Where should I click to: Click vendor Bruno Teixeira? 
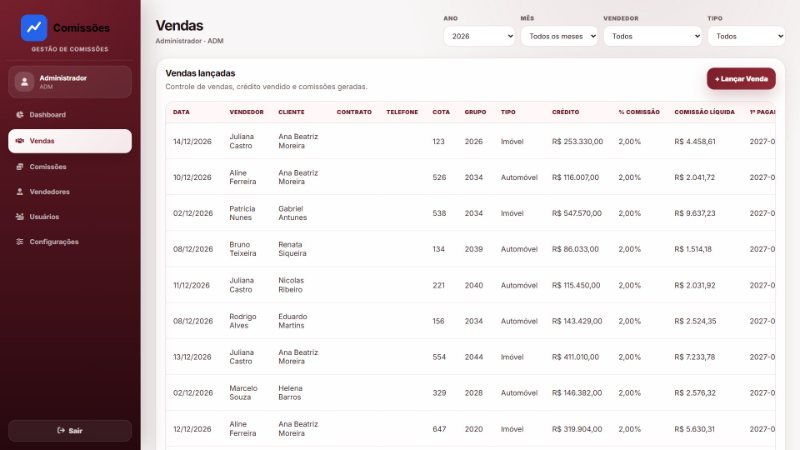coord(243,249)
